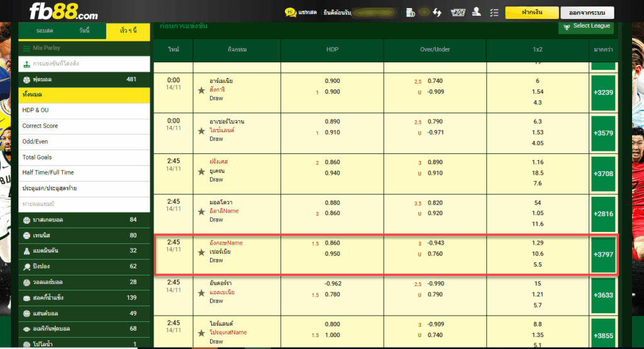644x349 pixels.
Task: Open the statement document icon in header
Action: click(410, 13)
